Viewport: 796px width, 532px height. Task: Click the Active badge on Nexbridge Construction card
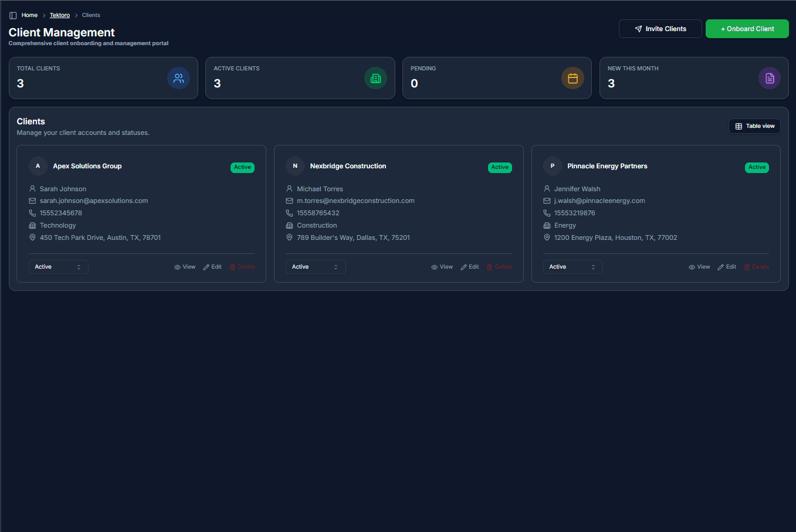coord(499,167)
